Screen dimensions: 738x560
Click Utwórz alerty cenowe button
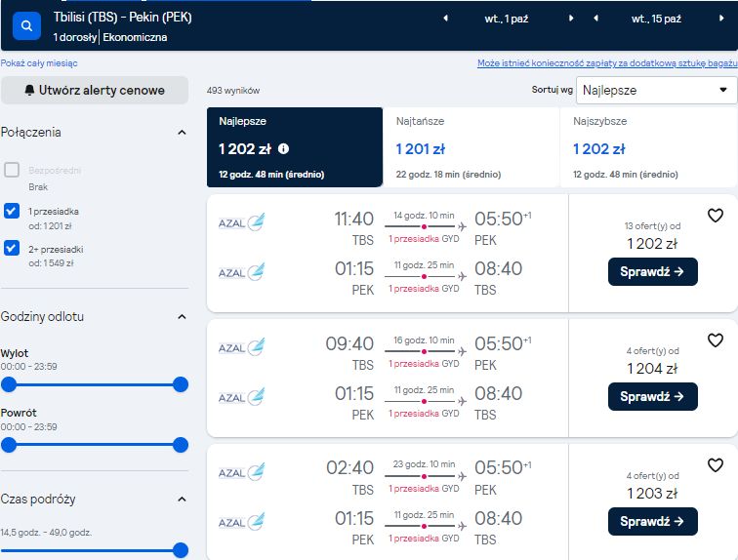point(95,91)
